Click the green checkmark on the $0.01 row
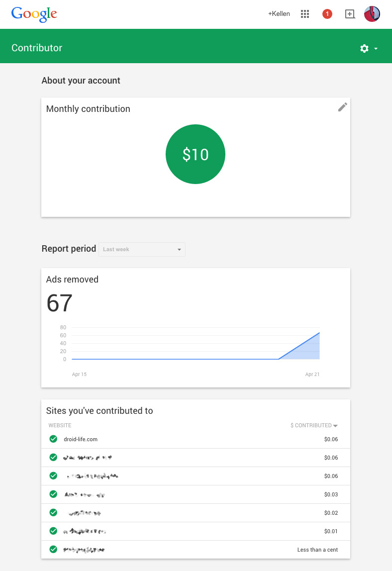The width and height of the screenshot is (392, 571). pyautogui.click(x=53, y=531)
